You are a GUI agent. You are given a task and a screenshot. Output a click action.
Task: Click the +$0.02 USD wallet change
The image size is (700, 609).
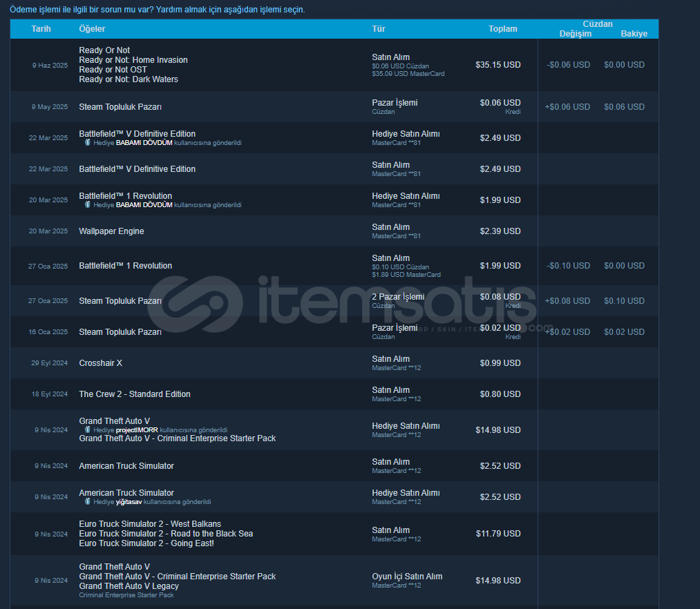[567, 332]
